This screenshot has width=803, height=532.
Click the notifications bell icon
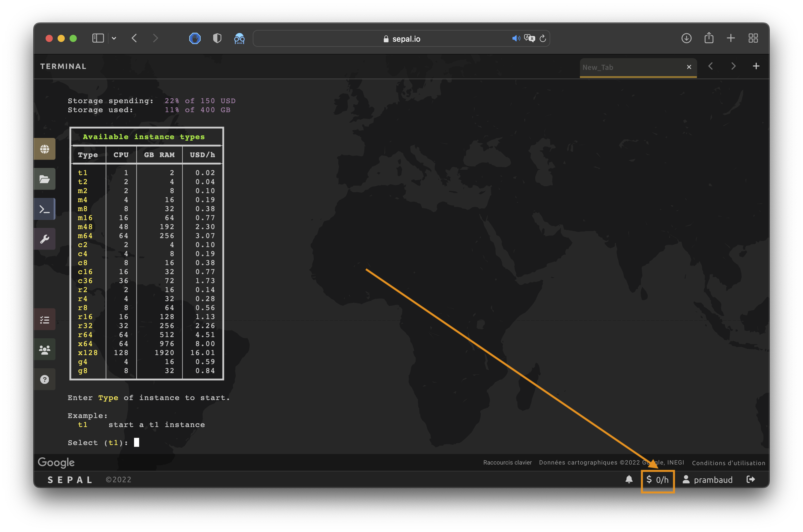628,480
